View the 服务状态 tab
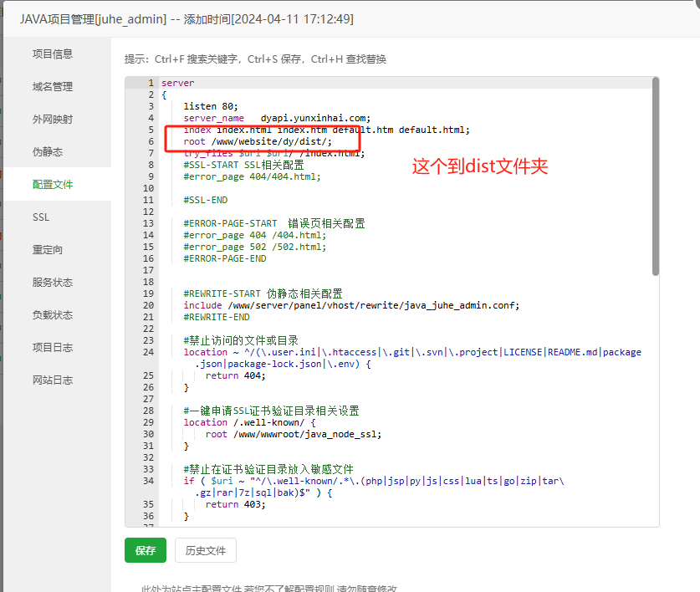 [53, 282]
